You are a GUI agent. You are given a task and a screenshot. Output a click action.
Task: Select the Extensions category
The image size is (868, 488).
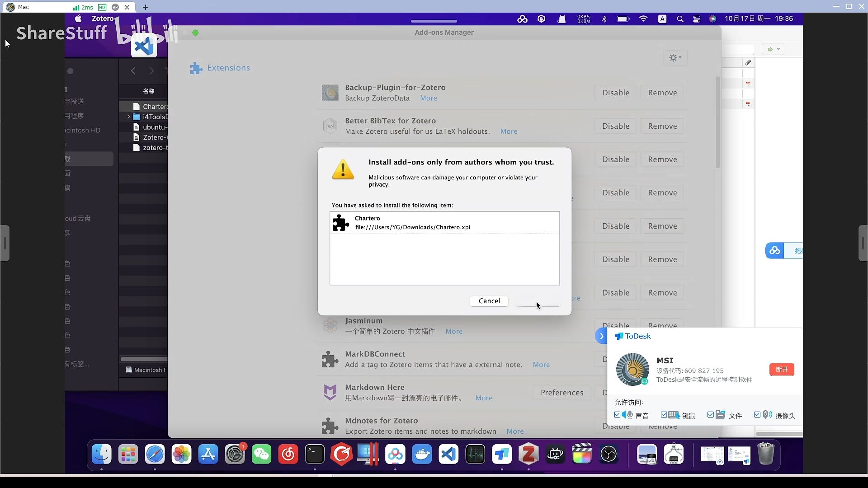(220, 68)
